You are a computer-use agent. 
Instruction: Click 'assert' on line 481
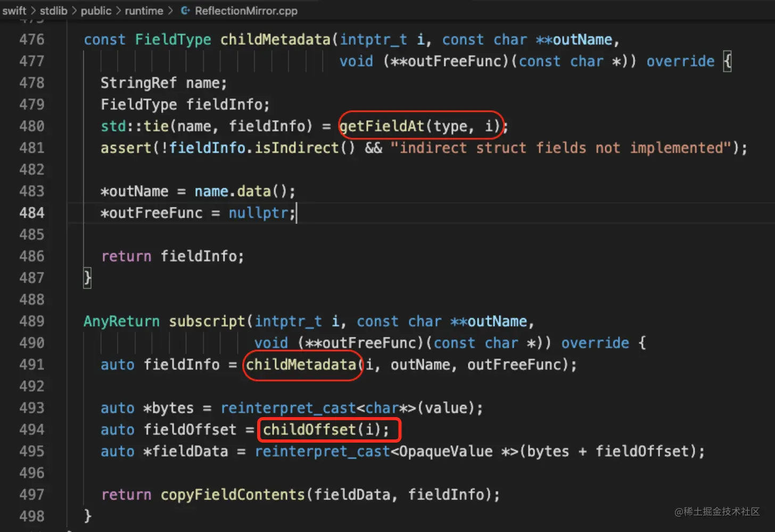[x=126, y=148]
